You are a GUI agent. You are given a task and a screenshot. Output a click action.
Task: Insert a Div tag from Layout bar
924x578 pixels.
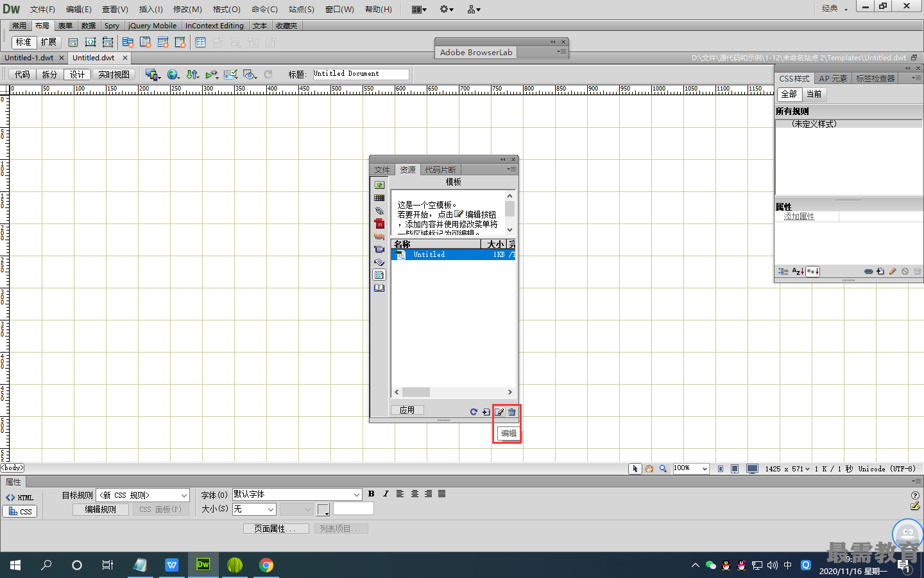tap(73, 42)
